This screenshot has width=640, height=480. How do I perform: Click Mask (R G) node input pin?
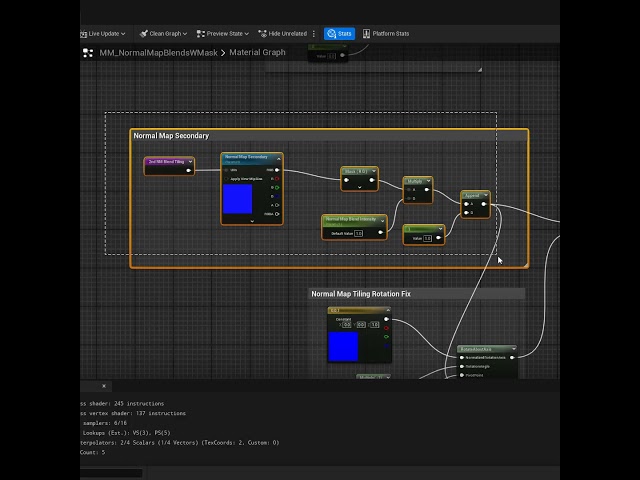[x=347, y=180]
